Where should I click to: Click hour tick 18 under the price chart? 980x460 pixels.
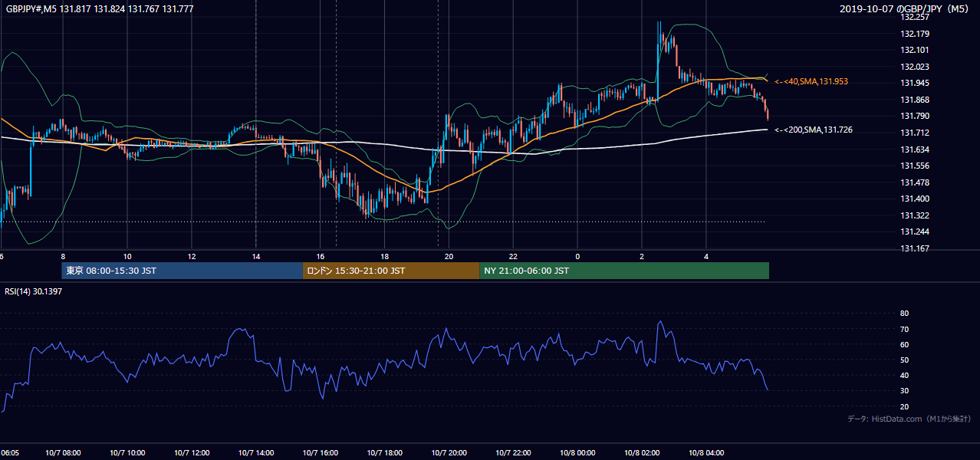pyautogui.click(x=385, y=256)
